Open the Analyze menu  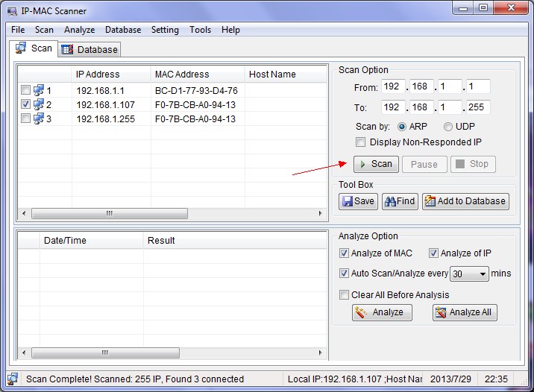click(x=79, y=30)
